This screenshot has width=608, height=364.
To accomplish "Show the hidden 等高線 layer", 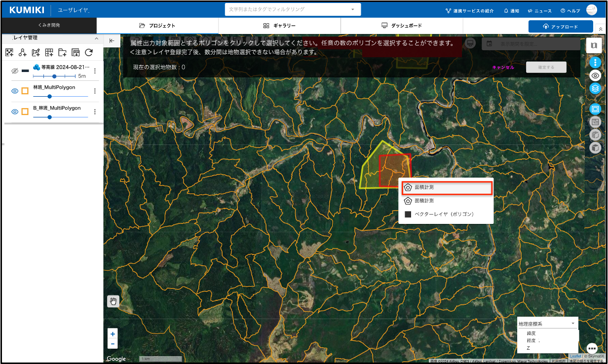I will click(x=15, y=71).
